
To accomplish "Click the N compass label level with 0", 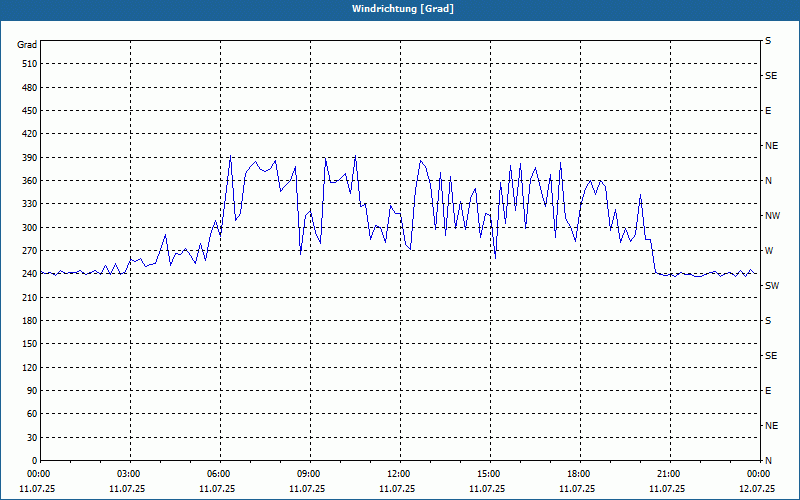I will (768, 461).
